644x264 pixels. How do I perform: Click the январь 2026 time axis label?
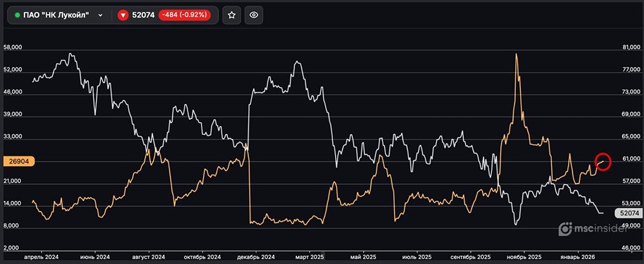[578, 257]
